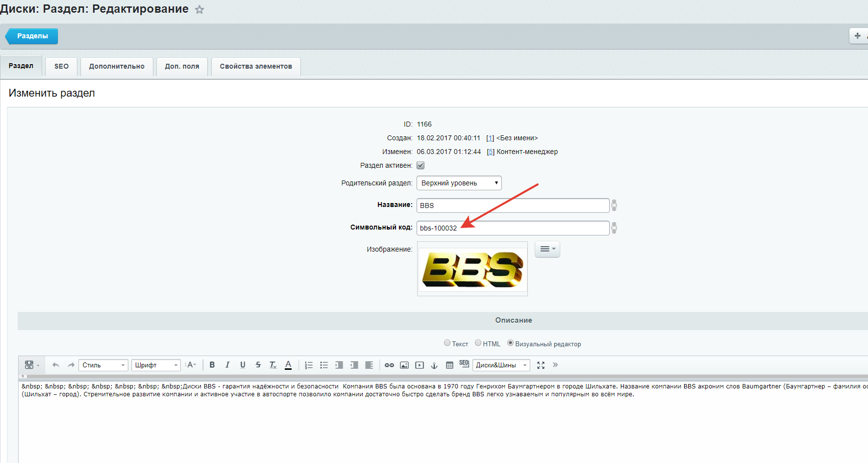Select HTML description mode
Viewport: 868px width, 463px height.
pyautogui.click(x=478, y=343)
